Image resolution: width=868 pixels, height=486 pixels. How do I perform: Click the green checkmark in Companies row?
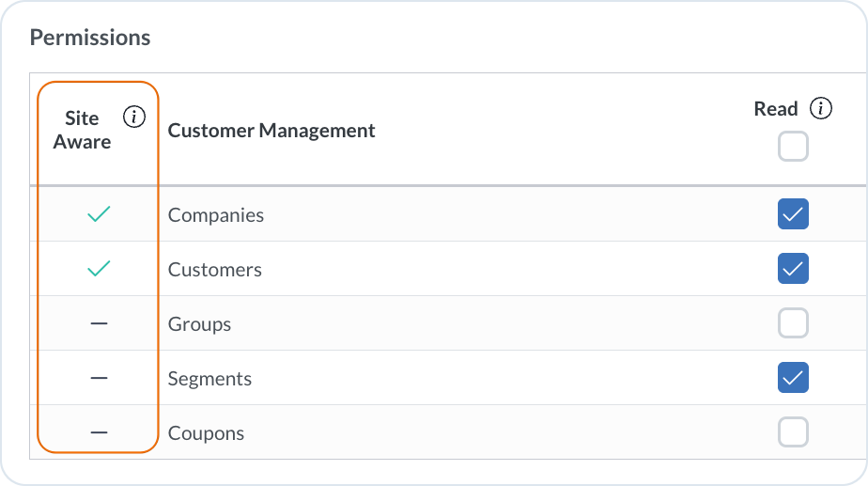tap(99, 214)
